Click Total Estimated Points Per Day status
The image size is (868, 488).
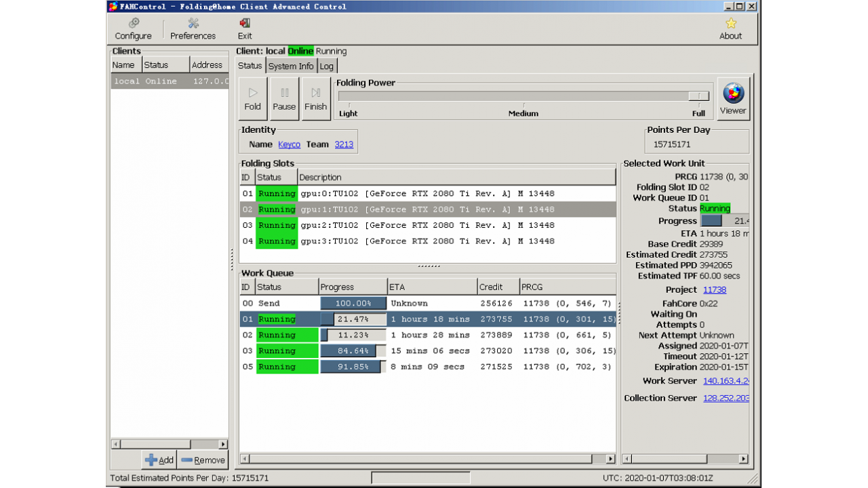(x=189, y=478)
